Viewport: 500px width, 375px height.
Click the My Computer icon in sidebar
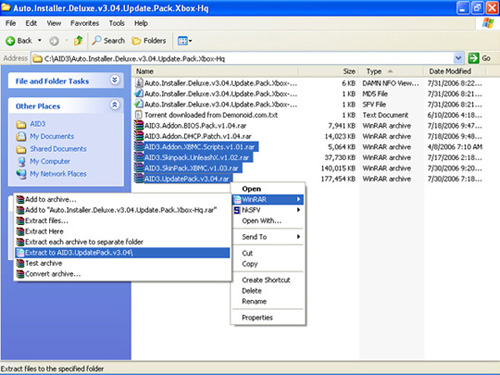tap(21, 162)
